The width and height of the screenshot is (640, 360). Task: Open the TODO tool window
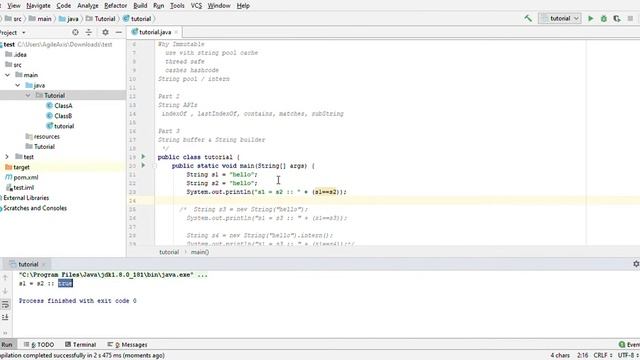[39, 344]
